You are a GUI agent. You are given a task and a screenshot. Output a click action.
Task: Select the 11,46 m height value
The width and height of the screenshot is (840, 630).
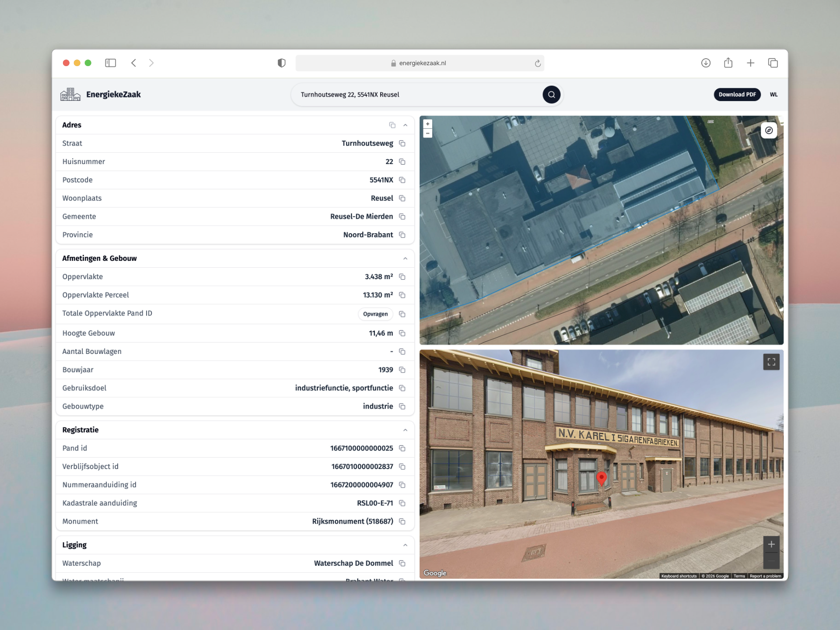[x=381, y=333]
